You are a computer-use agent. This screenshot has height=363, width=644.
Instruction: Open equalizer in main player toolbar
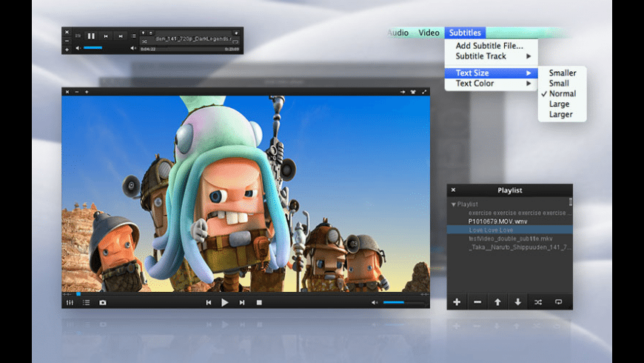70,302
